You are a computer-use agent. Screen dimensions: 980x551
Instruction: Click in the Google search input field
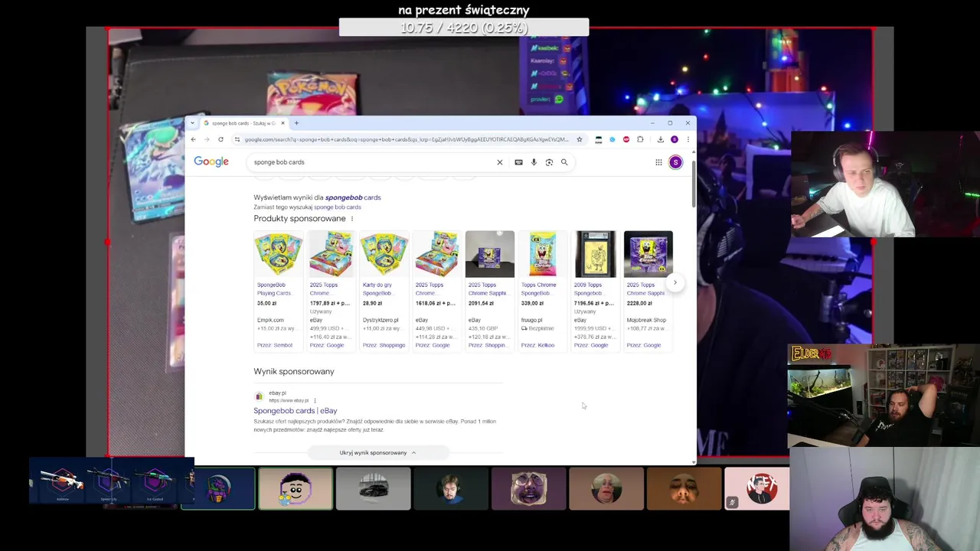pyautogui.click(x=373, y=162)
